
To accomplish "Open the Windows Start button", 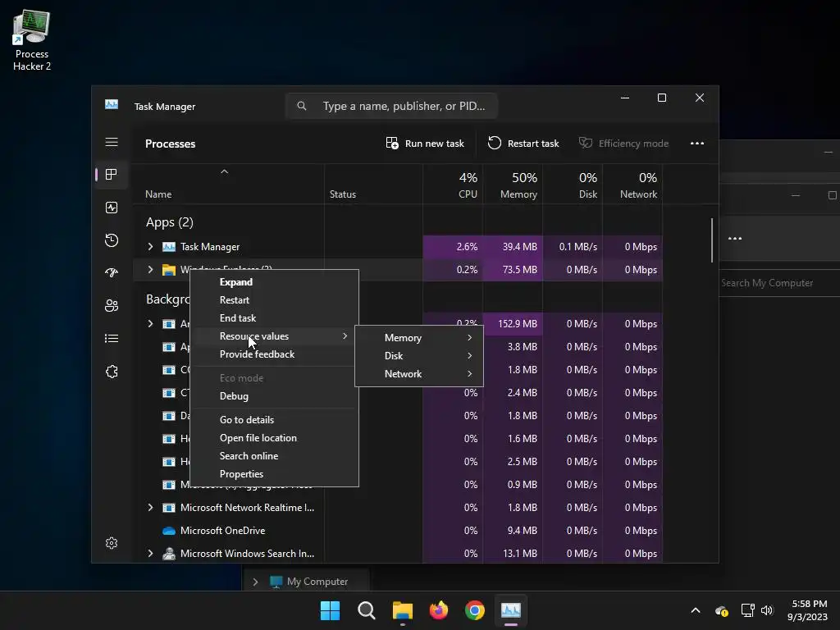I will point(330,610).
